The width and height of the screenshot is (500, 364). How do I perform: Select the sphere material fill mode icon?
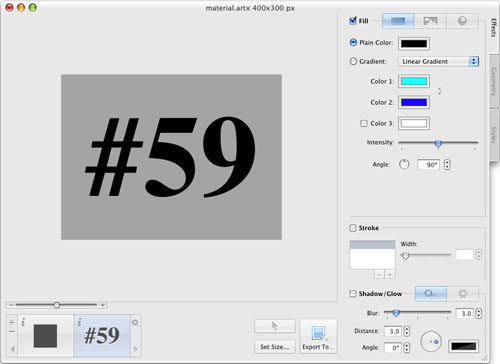click(462, 21)
